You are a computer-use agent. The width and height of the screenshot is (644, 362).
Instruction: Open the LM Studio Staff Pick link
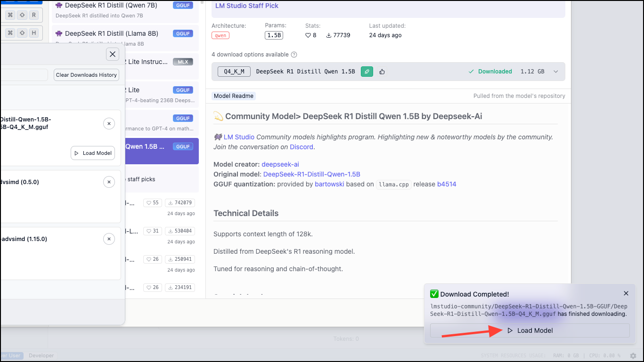pyautogui.click(x=247, y=6)
